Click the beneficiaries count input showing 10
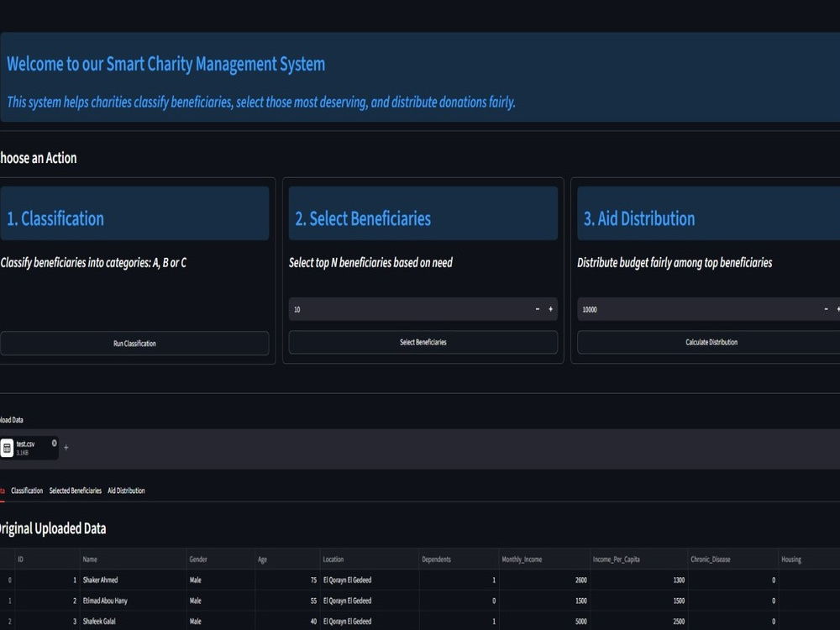 coord(410,309)
